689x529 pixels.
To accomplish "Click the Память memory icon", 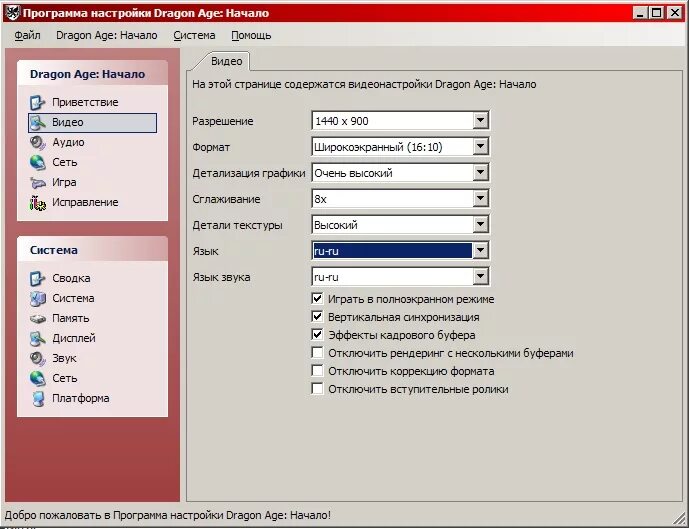I will coord(37,319).
